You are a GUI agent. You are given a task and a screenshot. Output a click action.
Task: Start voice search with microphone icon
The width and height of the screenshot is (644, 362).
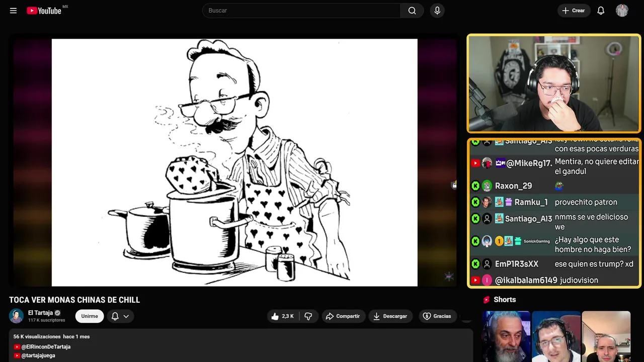[x=437, y=11]
